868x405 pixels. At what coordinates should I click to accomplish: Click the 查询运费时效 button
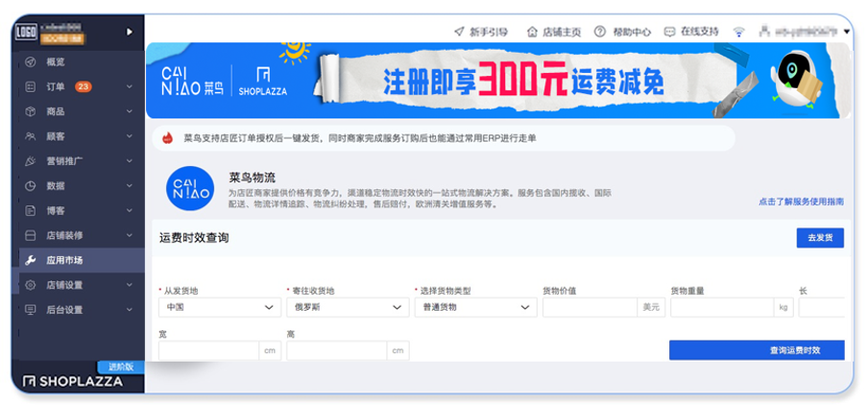coord(757,350)
